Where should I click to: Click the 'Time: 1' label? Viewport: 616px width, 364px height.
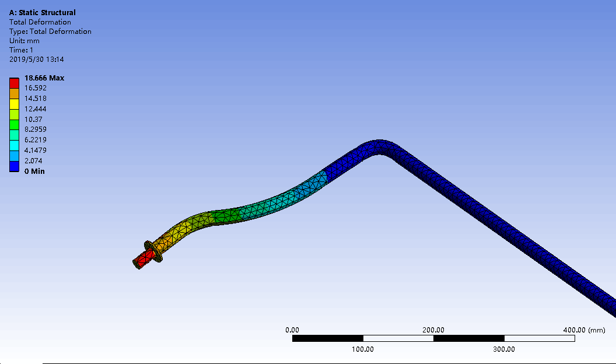pos(21,50)
